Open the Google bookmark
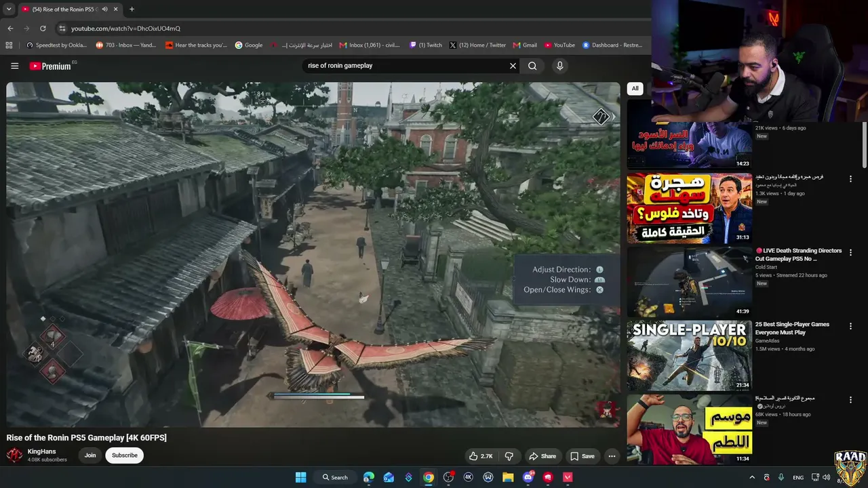868x488 pixels. point(249,45)
